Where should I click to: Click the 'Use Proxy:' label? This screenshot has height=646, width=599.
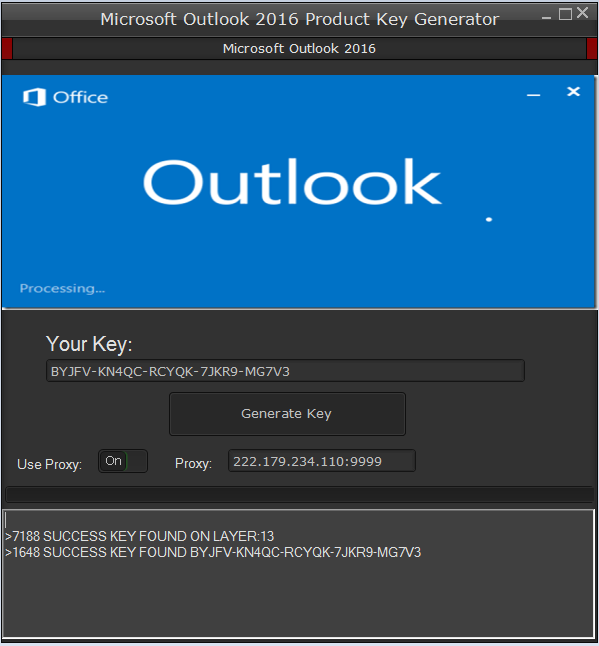click(49, 464)
